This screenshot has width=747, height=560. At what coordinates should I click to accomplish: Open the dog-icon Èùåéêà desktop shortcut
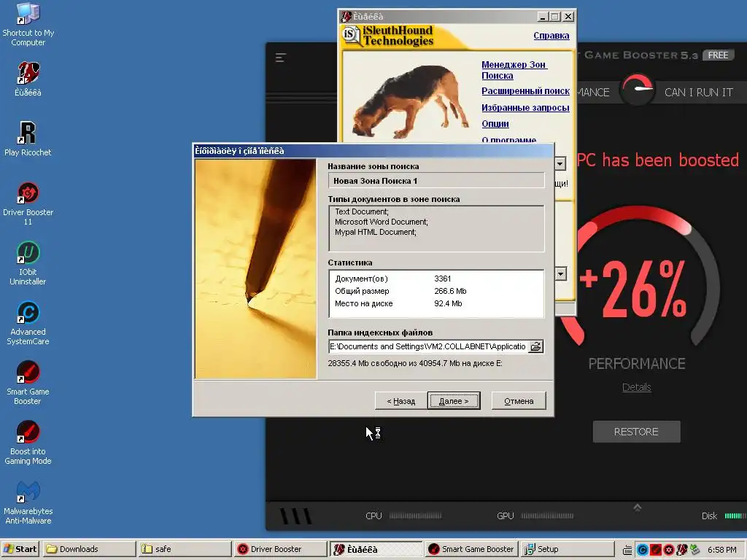click(x=28, y=79)
